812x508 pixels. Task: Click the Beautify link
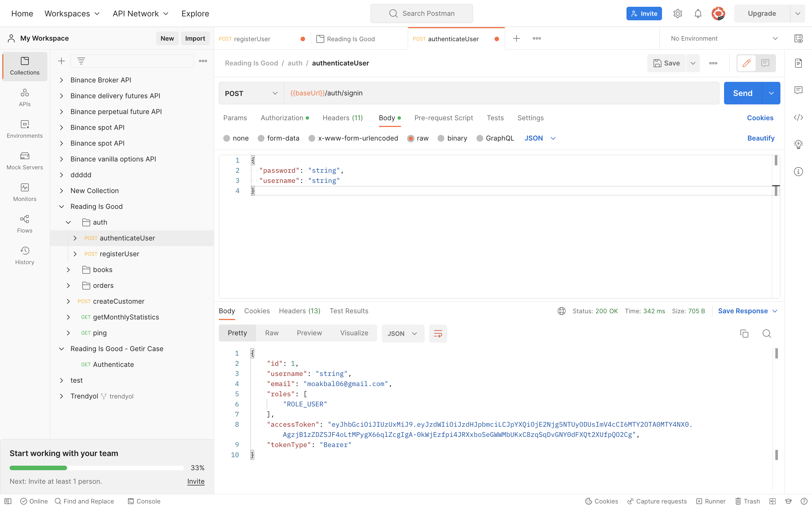761,138
